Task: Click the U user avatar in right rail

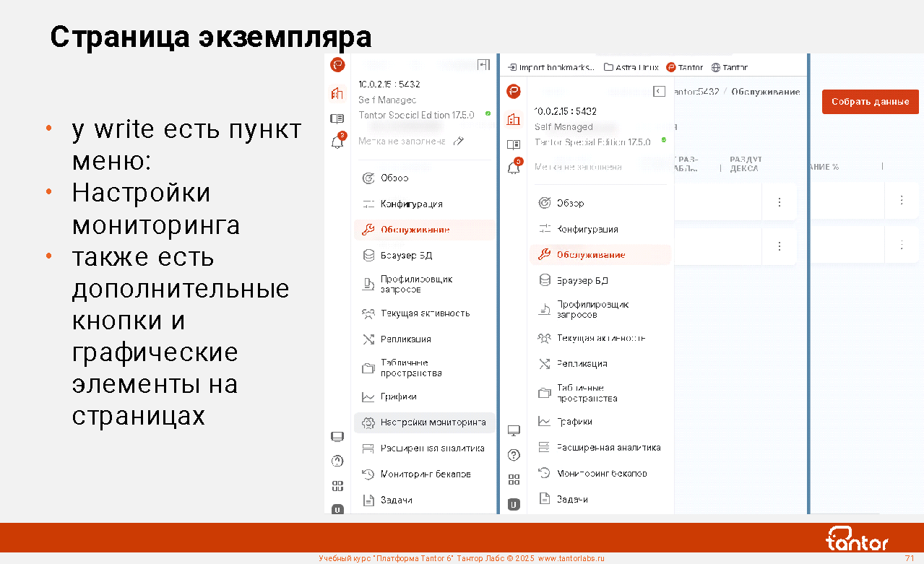Action: (514, 504)
